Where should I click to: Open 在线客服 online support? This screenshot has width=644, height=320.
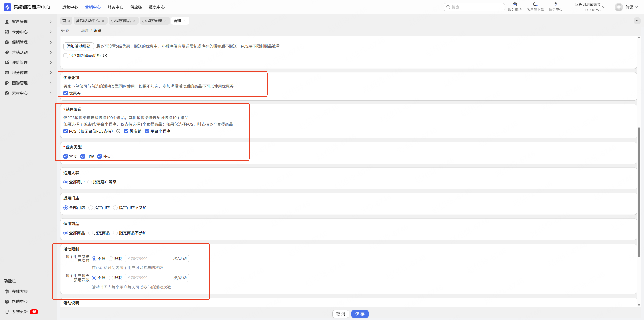tap(20, 291)
